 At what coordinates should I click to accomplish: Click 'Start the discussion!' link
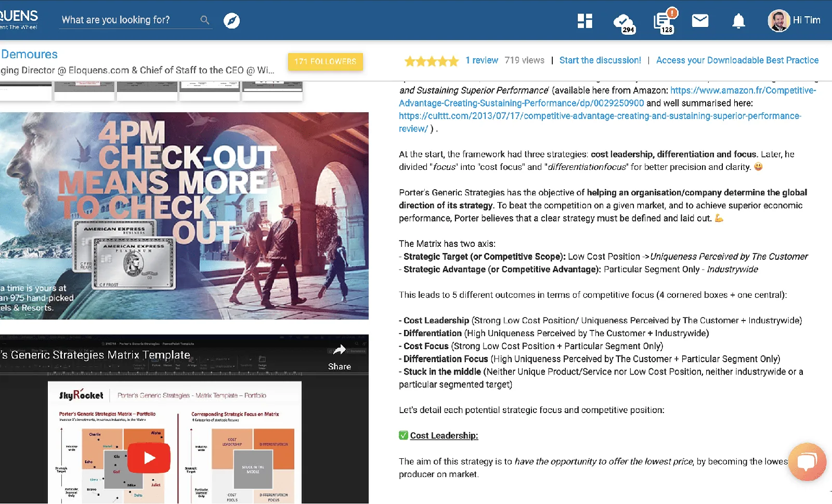click(600, 60)
